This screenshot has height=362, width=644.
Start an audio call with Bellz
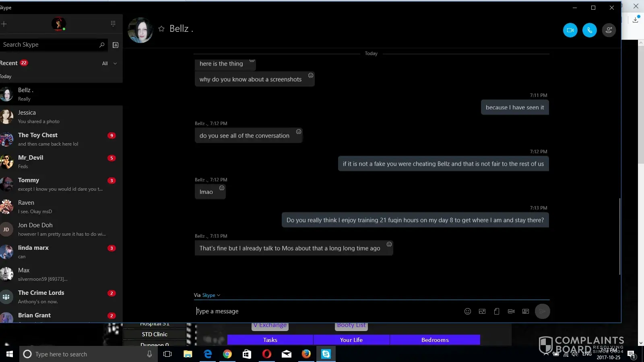(589, 30)
